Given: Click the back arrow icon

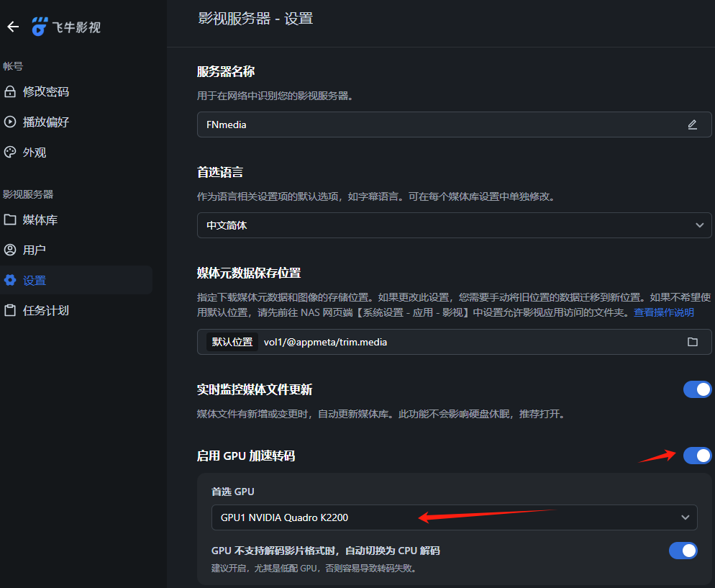Looking at the screenshot, I should (x=13, y=27).
